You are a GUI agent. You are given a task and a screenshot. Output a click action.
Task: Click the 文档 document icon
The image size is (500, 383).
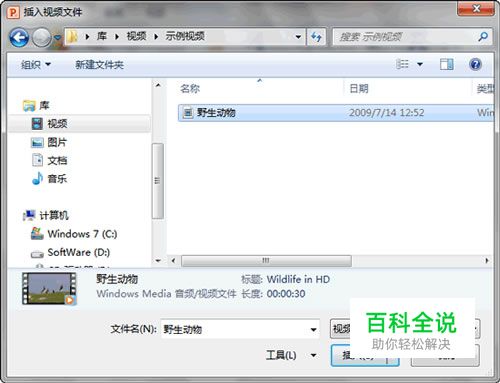click(x=37, y=160)
